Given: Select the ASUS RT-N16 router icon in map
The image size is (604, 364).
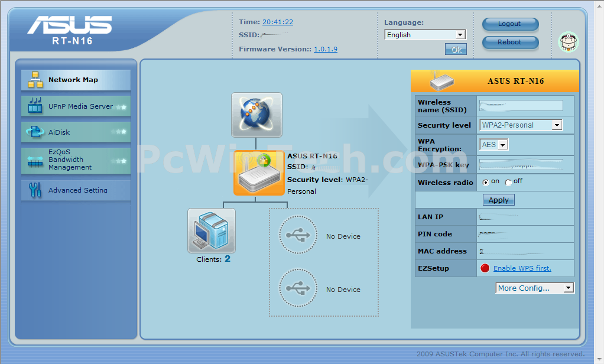Looking at the screenshot, I should pos(259,173).
